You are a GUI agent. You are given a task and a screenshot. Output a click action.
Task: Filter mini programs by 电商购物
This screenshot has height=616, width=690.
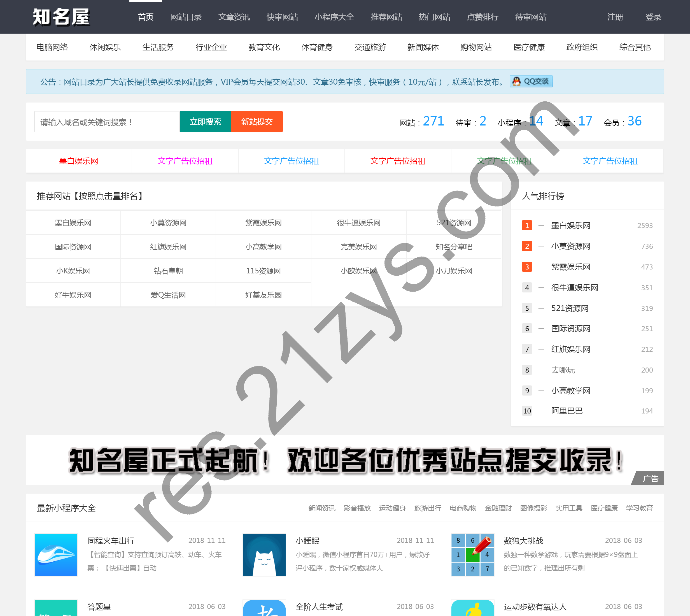click(x=463, y=508)
